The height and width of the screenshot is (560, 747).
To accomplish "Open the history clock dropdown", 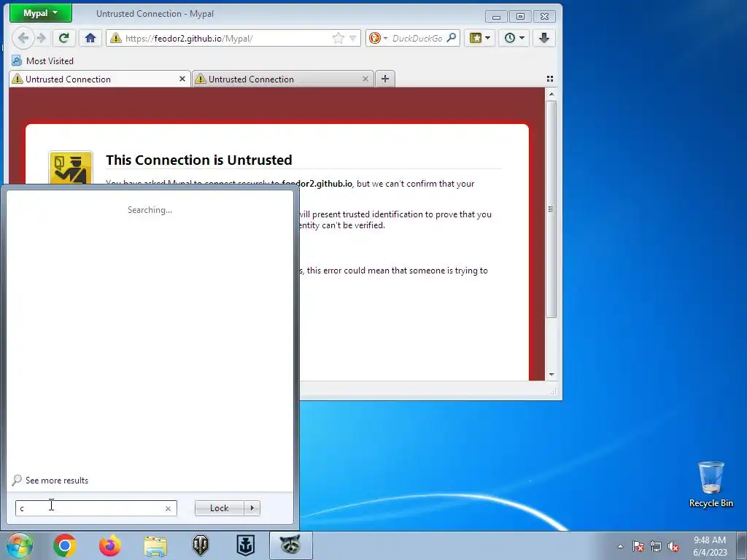I will click(x=514, y=38).
